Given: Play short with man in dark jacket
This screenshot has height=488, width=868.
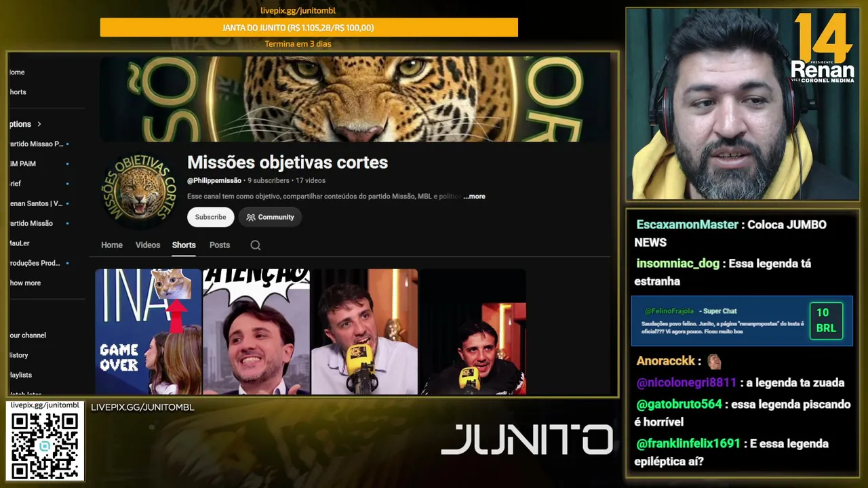Looking at the screenshot, I should [473, 331].
